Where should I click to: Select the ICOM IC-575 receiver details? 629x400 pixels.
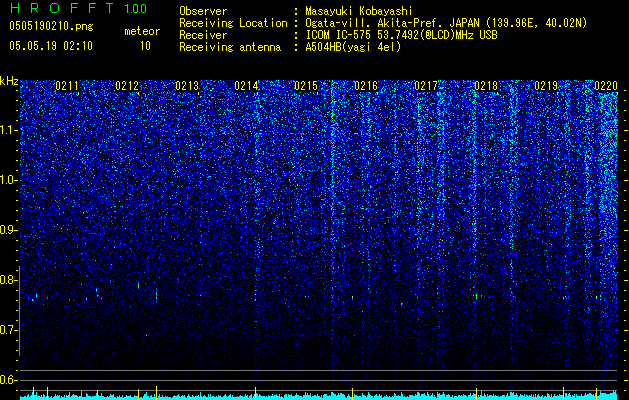[401, 35]
